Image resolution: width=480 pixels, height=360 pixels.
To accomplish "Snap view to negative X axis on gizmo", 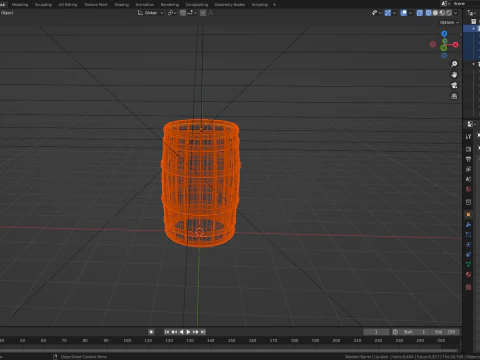I will (433, 44).
